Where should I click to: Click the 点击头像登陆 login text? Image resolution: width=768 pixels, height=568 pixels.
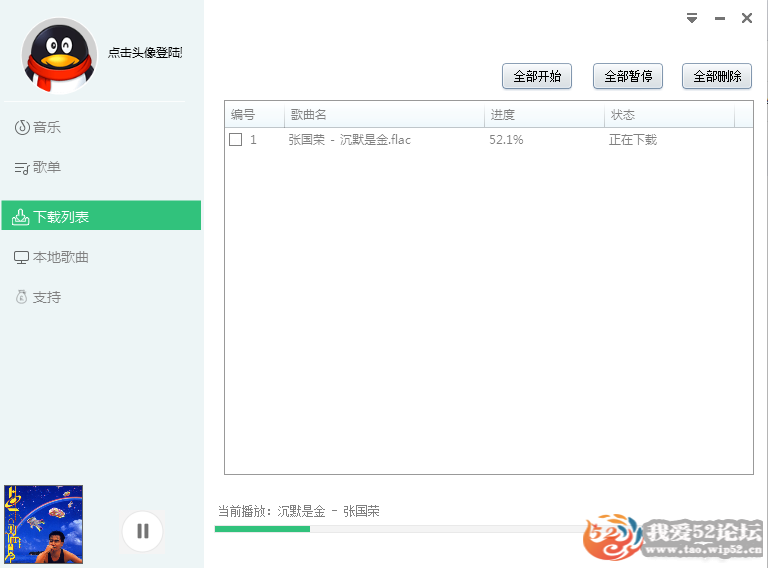point(145,52)
